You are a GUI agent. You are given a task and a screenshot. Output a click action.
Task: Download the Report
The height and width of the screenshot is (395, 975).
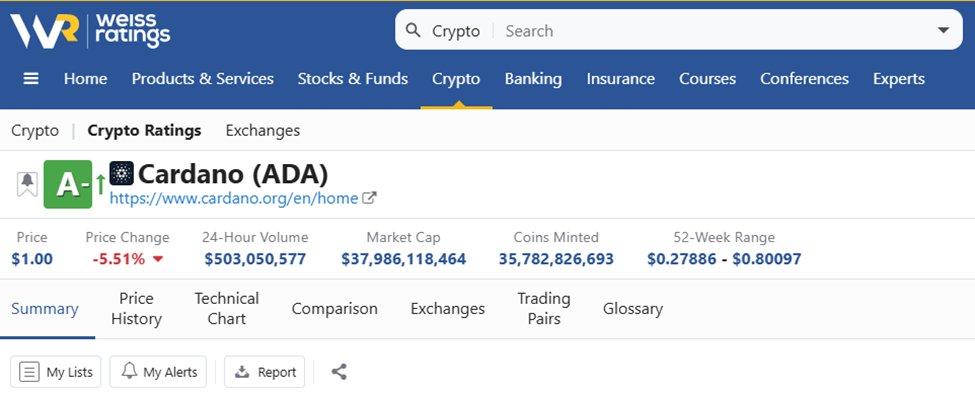click(x=264, y=372)
